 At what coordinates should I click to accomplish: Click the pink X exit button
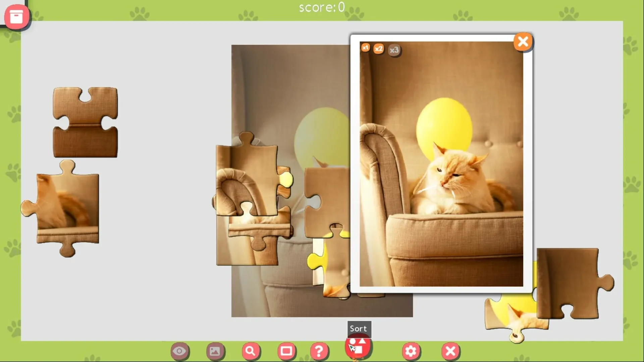[450, 351]
